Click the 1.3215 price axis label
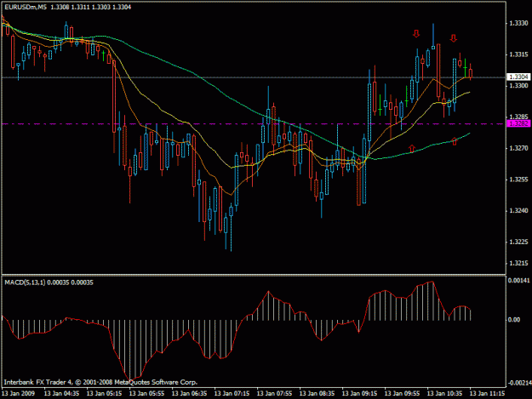The width and height of the screenshot is (532, 399). tap(518, 263)
